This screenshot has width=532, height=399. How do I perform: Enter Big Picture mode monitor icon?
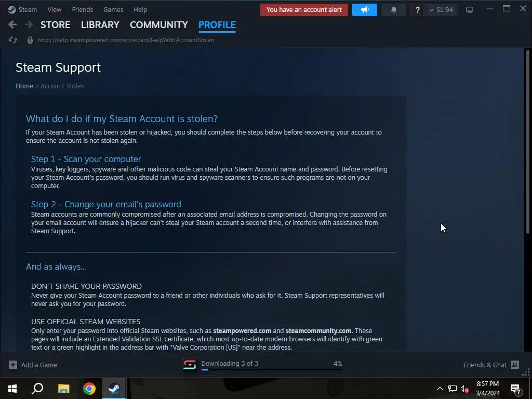(470, 10)
